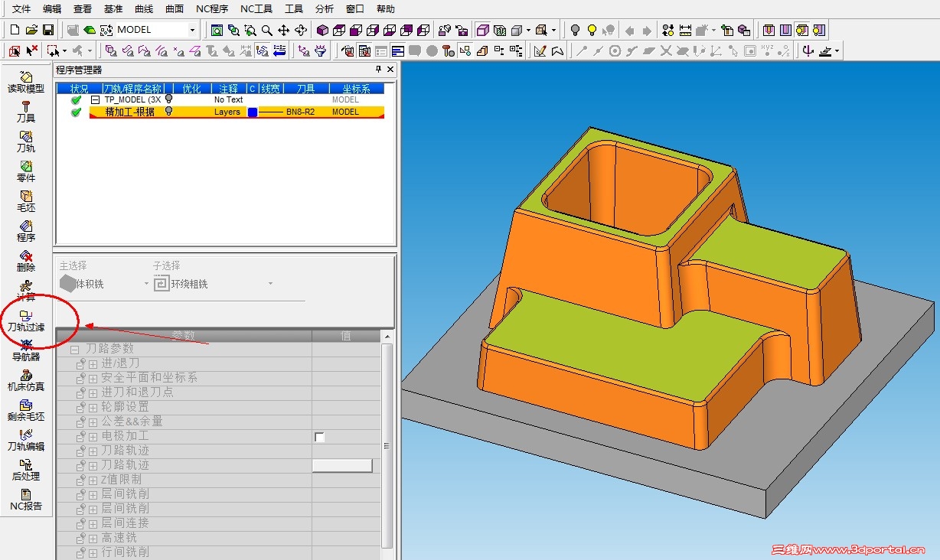Image resolution: width=940 pixels, height=560 pixels.
Task: Toggle the 精加工-根据 row light bulb
Action: pos(169,111)
